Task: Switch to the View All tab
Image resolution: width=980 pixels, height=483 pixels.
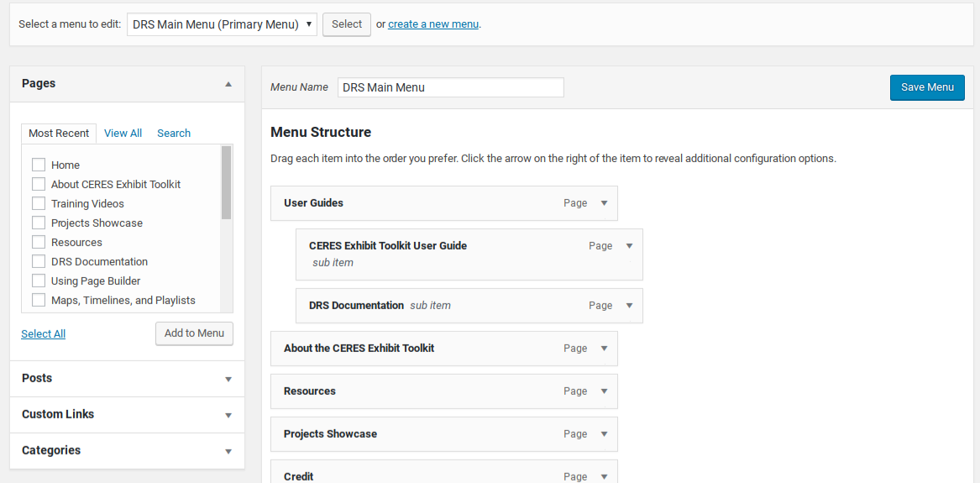Action: pos(123,133)
